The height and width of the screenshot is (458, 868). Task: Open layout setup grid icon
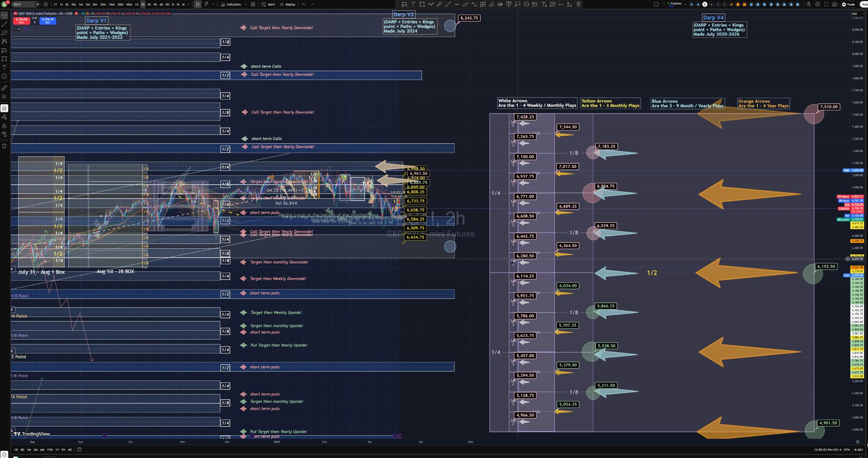click(x=253, y=4)
